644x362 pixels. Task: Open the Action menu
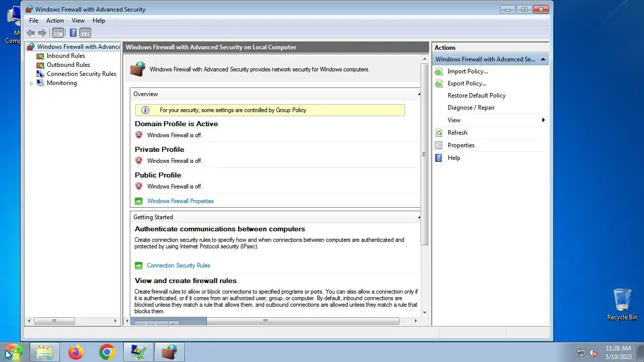[55, 21]
